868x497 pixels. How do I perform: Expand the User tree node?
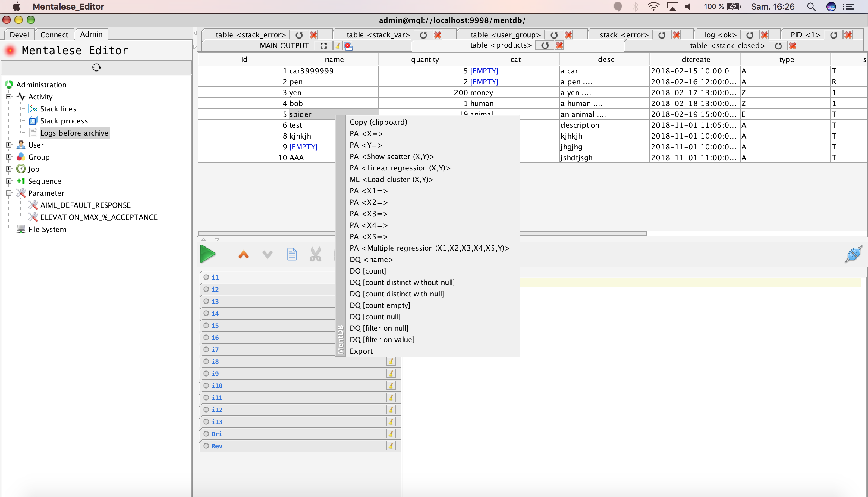click(x=9, y=145)
